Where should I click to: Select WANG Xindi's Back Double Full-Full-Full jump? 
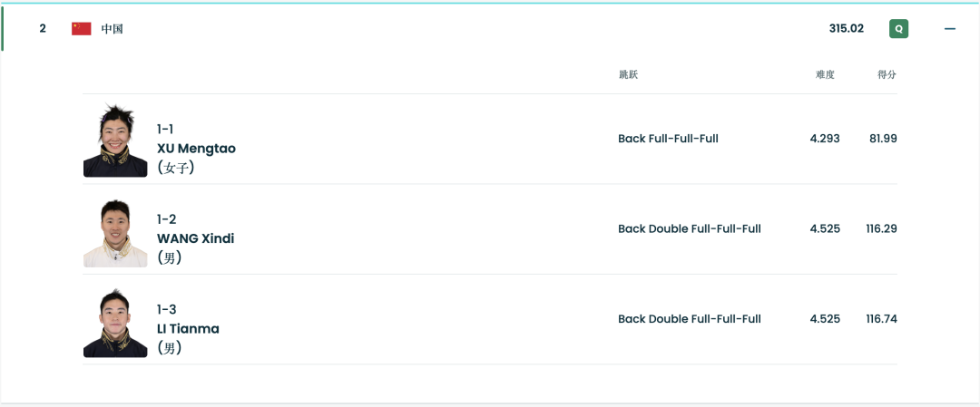690,228
